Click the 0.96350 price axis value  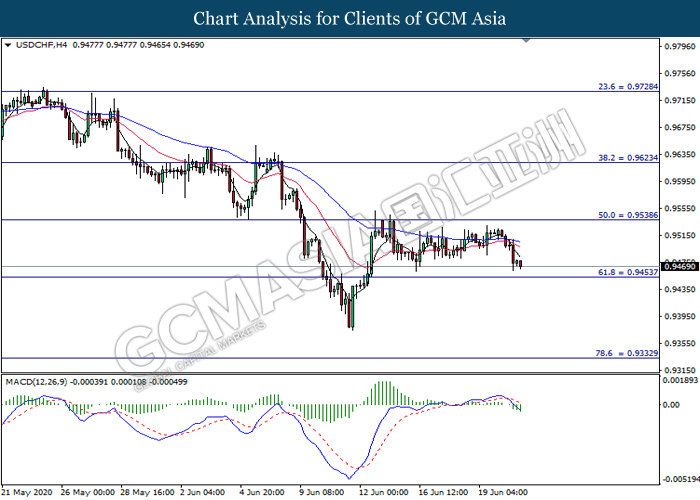pyautogui.click(x=680, y=154)
